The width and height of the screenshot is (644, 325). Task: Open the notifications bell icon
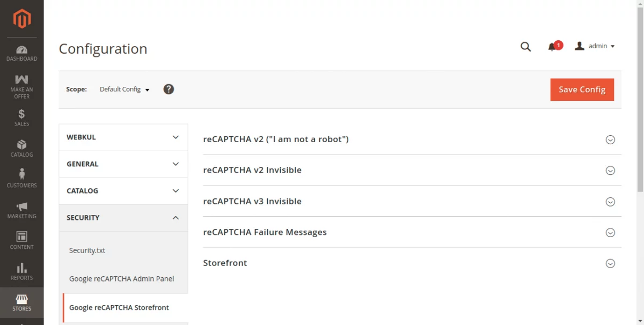[x=552, y=47]
